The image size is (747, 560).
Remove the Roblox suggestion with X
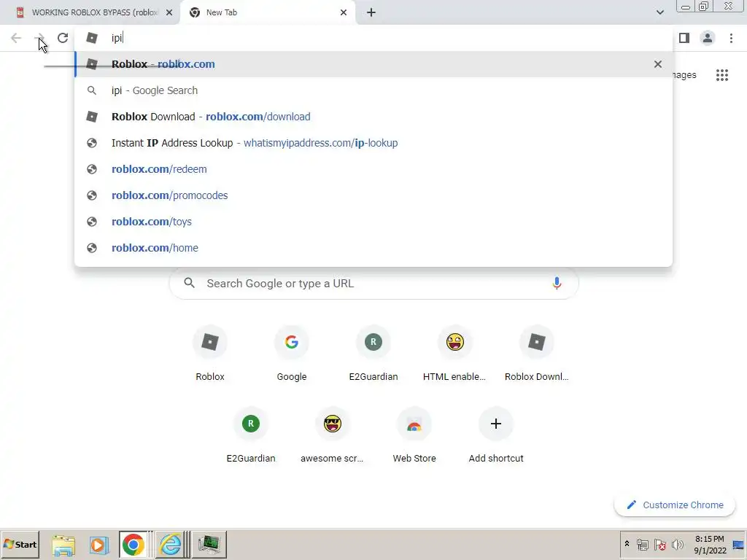(658, 64)
